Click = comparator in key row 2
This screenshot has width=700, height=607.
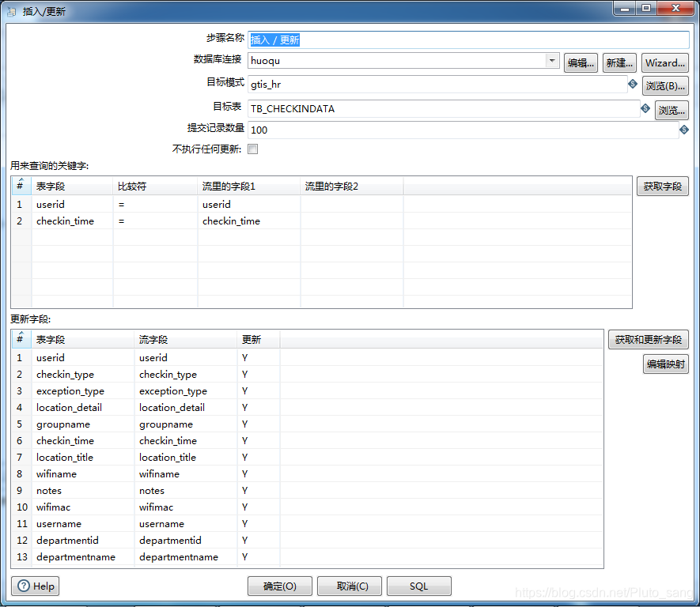(x=155, y=221)
